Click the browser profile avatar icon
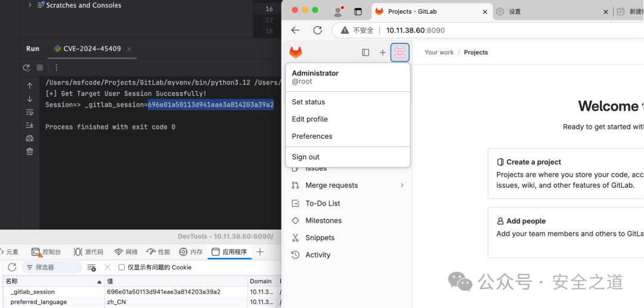Screen dimensions: 644x308 click(338, 11)
